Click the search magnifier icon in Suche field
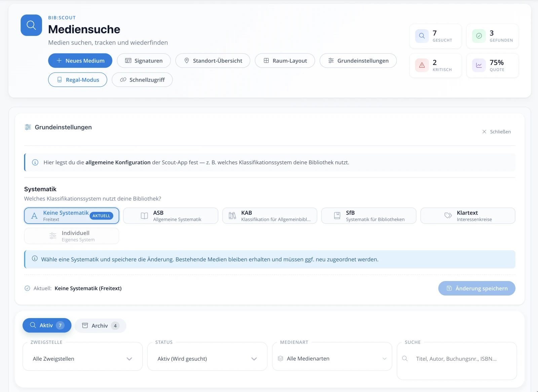The height and width of the screenshot is (392, 538). click(x=405, y=359)
